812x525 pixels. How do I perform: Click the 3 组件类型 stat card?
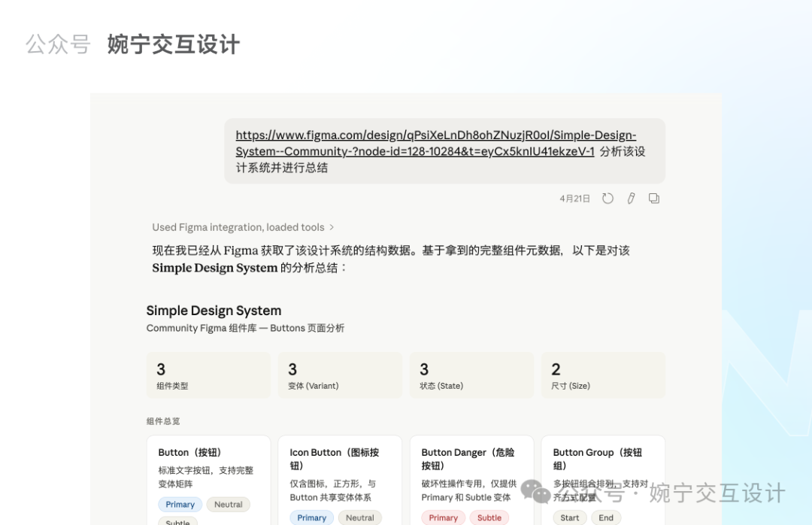click(208, 375)
